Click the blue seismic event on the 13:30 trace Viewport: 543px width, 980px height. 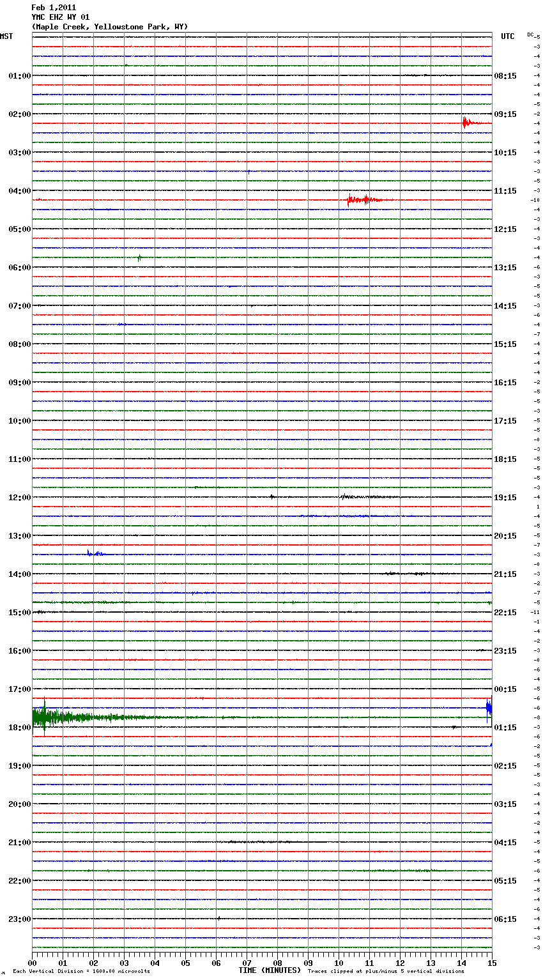click(x=97, y=554)
